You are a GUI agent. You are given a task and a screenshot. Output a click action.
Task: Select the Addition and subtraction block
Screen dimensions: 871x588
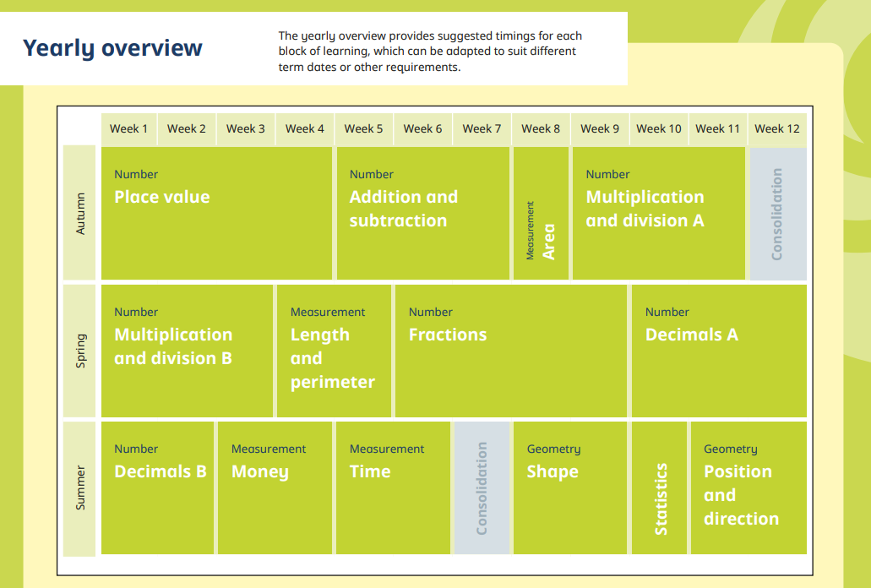coord(422,213)
